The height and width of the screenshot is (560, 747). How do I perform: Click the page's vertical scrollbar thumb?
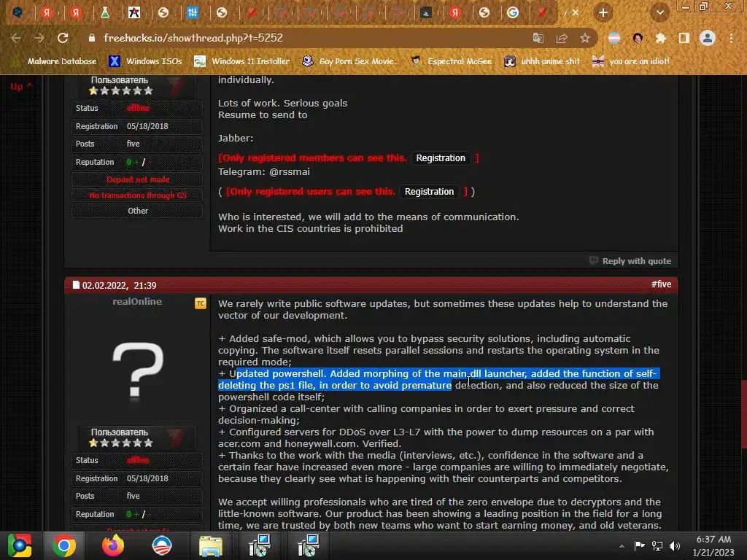[x=743, y=413]
